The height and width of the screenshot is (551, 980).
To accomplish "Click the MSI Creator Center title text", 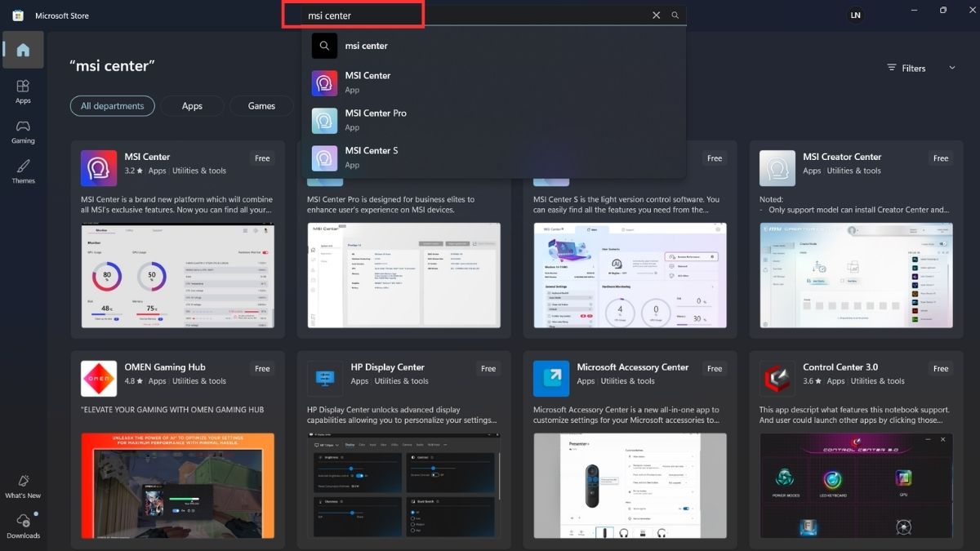I will click(842, 157).
